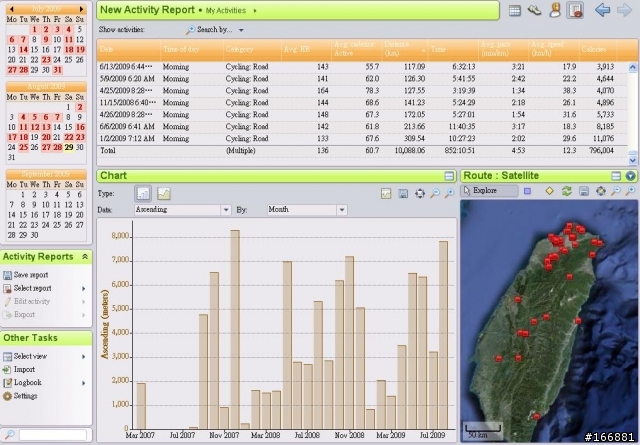Select July 14 in the calendar

(x=24, y=50)
